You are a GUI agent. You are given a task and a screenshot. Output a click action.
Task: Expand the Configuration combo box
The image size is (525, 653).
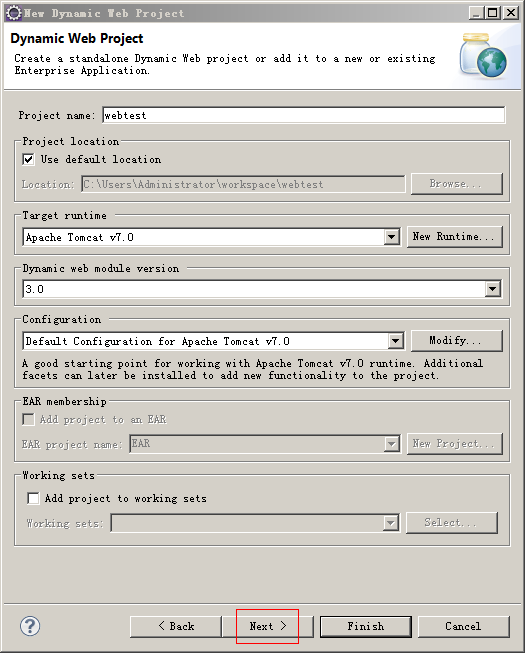(396, 341)
